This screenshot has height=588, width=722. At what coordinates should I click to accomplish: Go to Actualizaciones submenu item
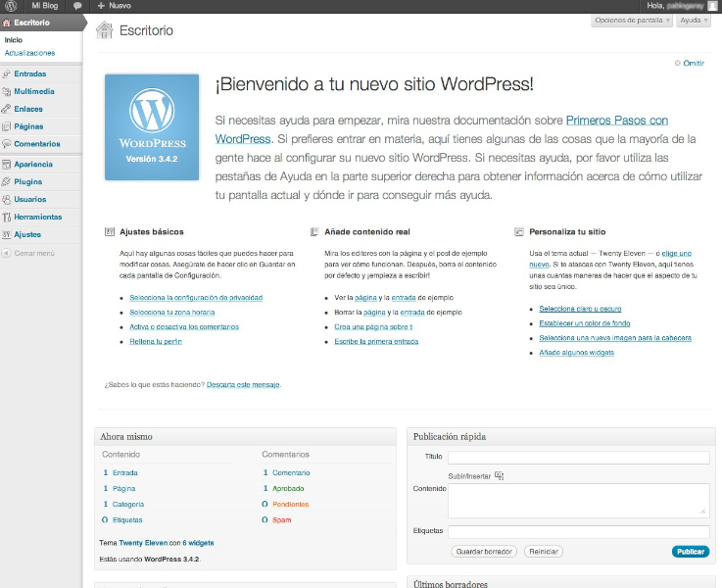pyautogui.click(x=30, y=53)
